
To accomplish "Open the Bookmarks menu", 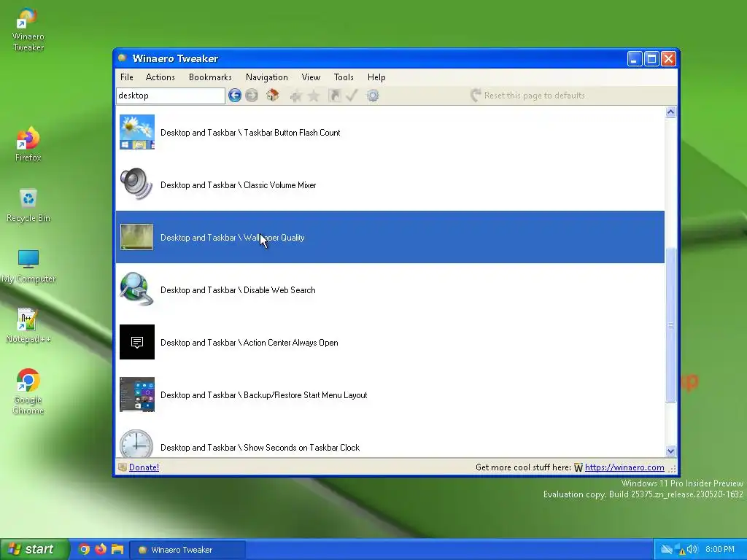I will [210, 77].
